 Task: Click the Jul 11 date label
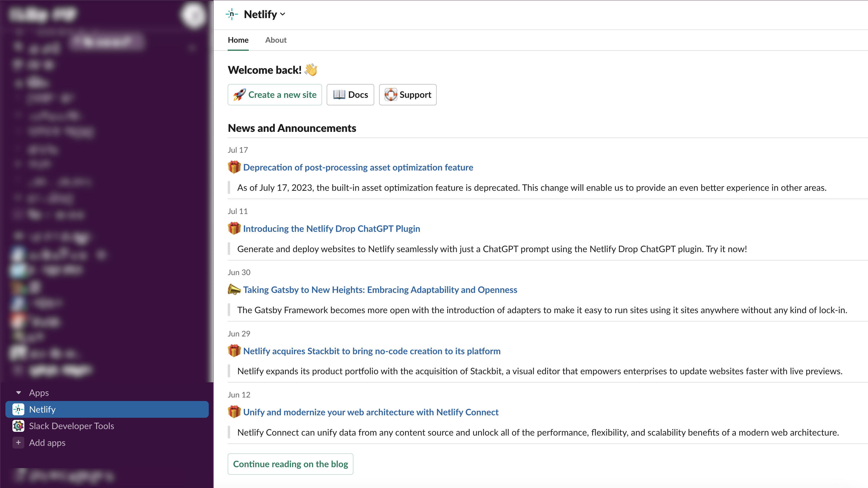[238, 211]
